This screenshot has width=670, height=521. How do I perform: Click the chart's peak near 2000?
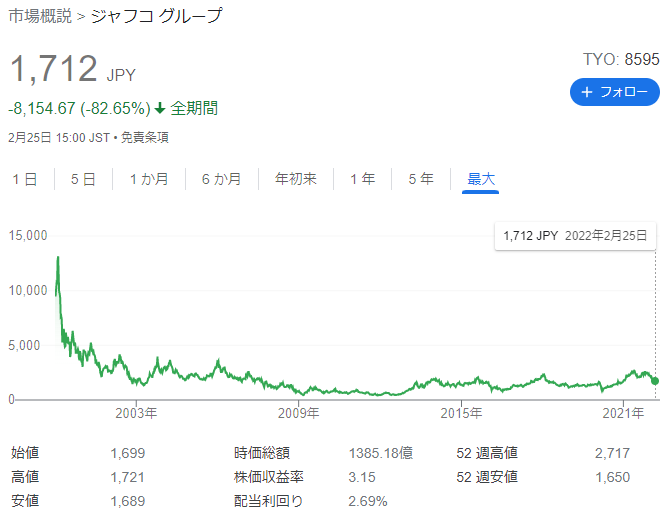coord(58,258)
